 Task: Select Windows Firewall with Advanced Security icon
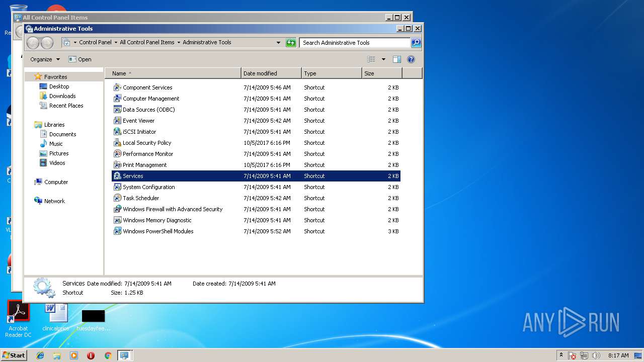click(117, 209)
